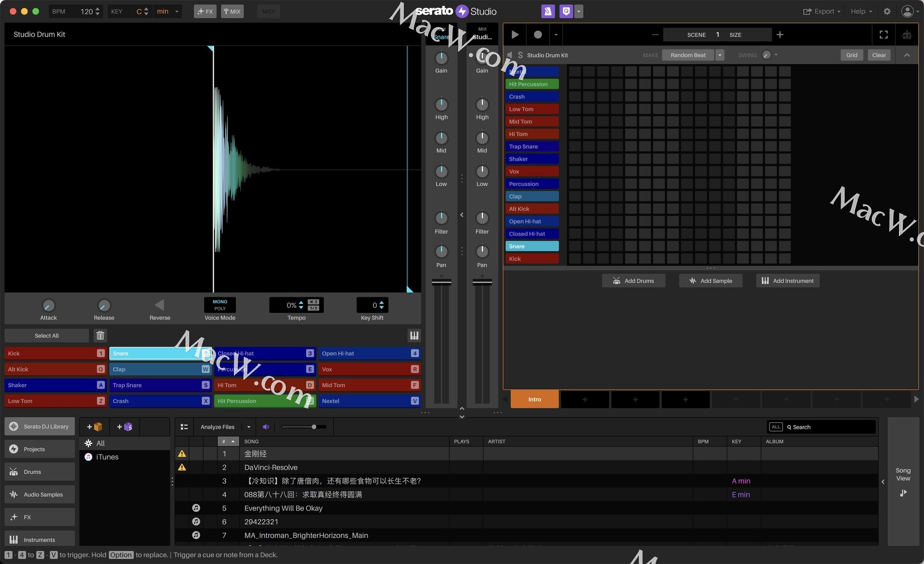Click the record button in sequencer
The image size is (924, 564).
538,35
